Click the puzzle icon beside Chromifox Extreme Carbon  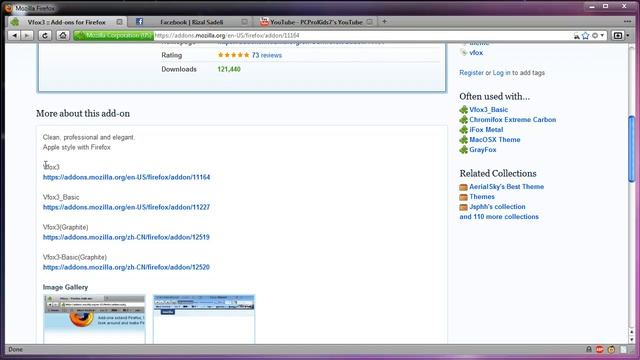pos(463,120)
